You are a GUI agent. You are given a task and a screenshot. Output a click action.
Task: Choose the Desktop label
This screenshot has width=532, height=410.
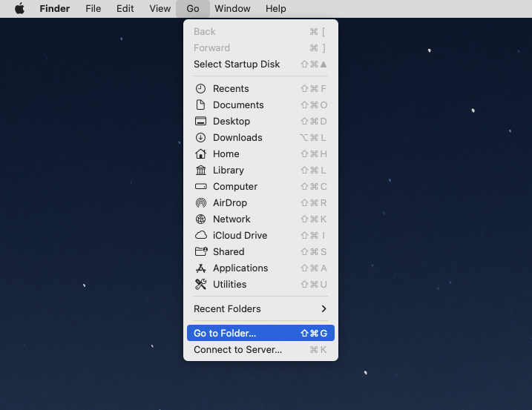(x=231, y=121)
